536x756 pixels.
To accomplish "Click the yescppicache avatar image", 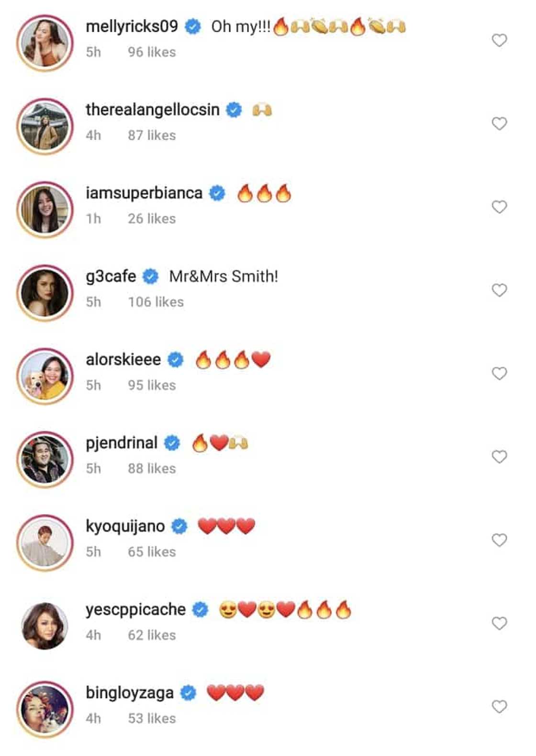I will (45, 626).
